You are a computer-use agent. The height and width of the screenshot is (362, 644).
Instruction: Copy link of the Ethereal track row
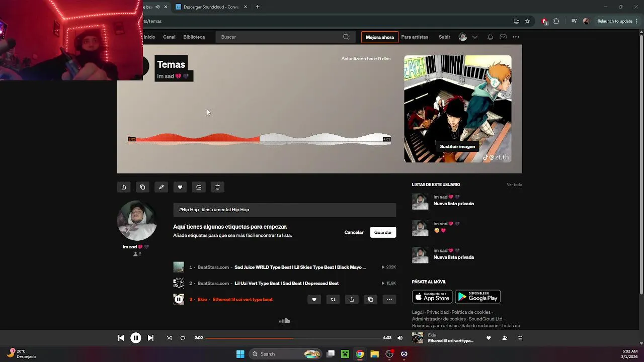pyautogui.click(x=370, y=300)
